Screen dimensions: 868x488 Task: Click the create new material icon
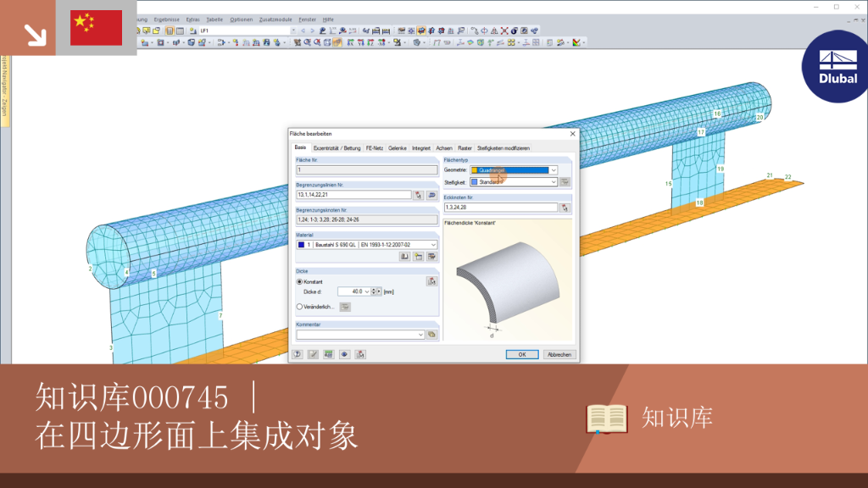pyautogui.click(x=419, y=257)
